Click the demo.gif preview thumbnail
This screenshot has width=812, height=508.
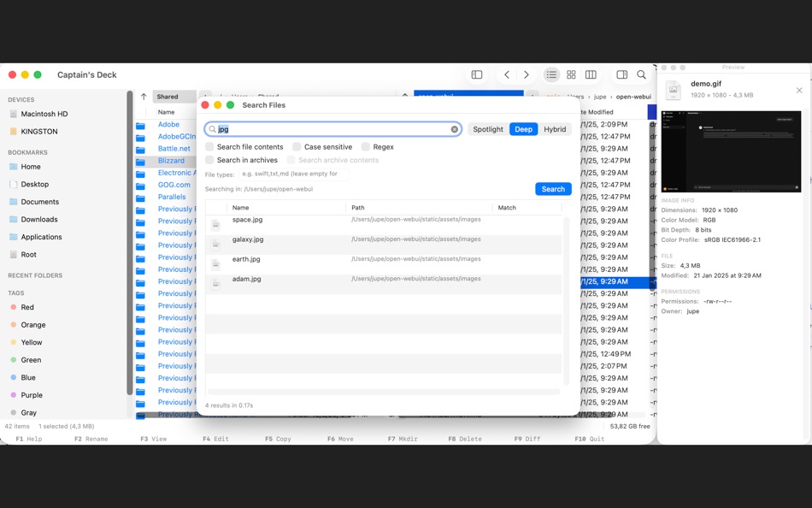click(731, 151)
